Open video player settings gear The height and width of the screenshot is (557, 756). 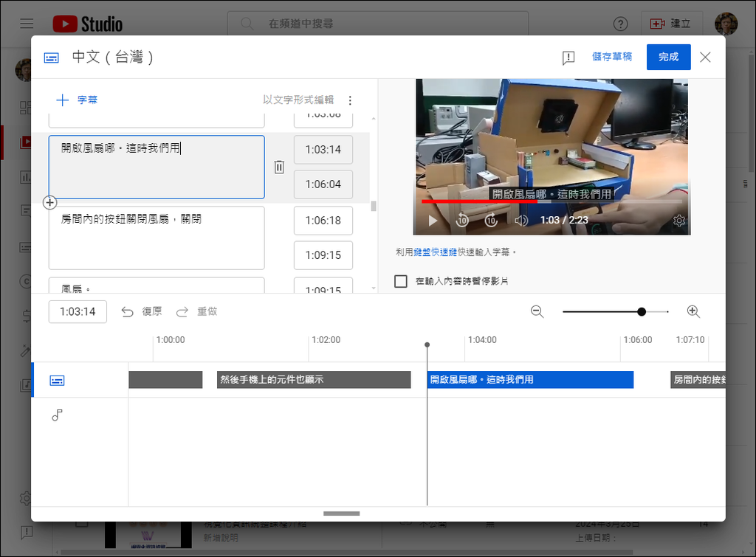click(679, 221)
